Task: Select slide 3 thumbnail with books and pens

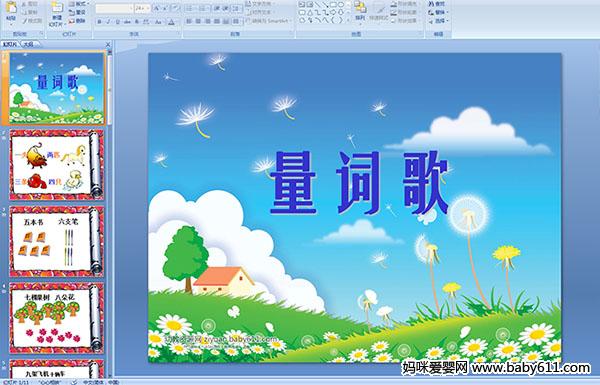Action: click(57, 241)
